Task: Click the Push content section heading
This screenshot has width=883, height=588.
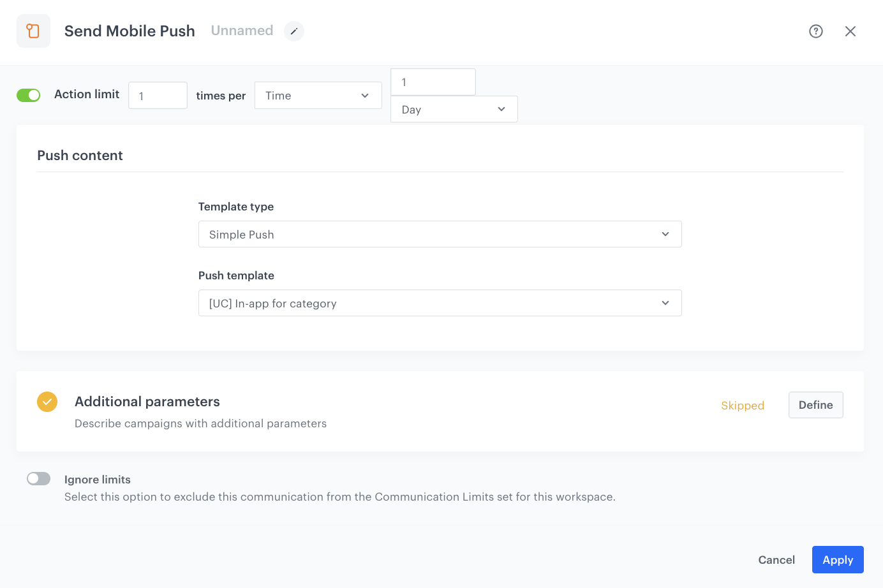Action: point(80,155)
